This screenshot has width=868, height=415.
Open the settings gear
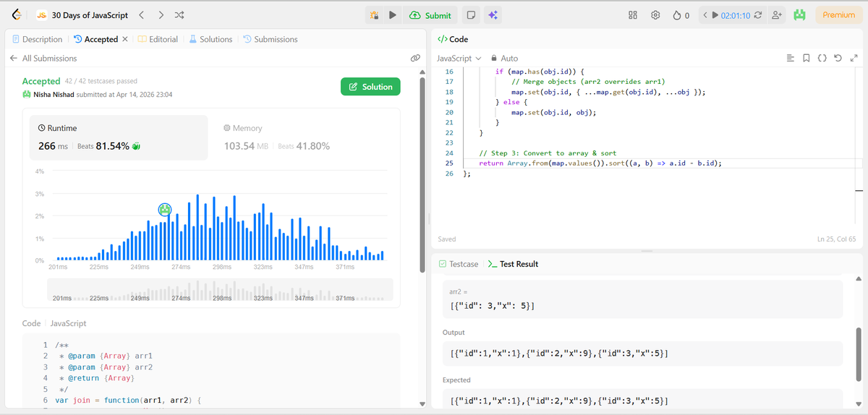coord(655,14)
